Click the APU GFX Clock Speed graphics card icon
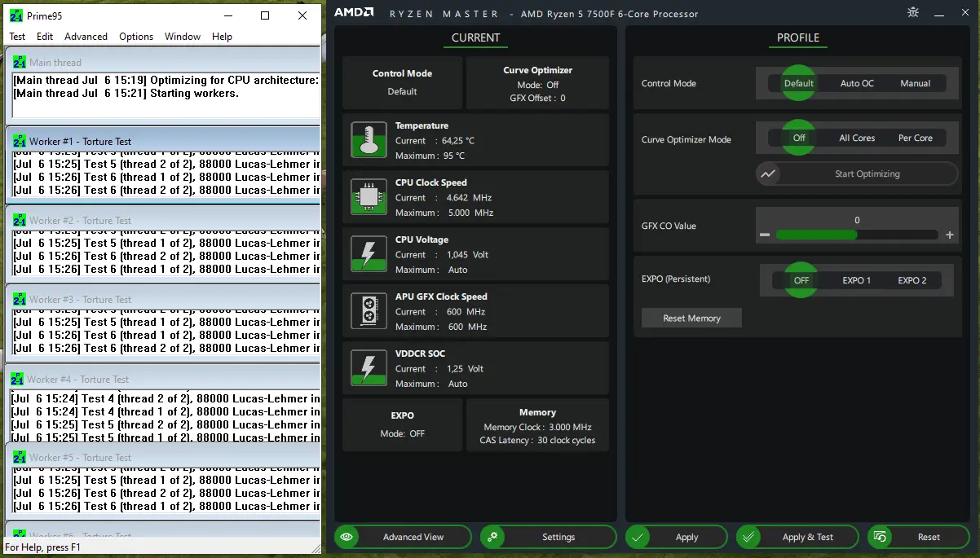Viewport: 980px width, 558px height. tap(369, 311)
